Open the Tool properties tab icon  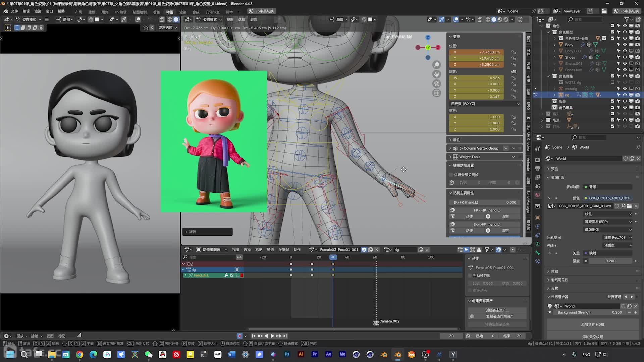[x=538, y=148]
